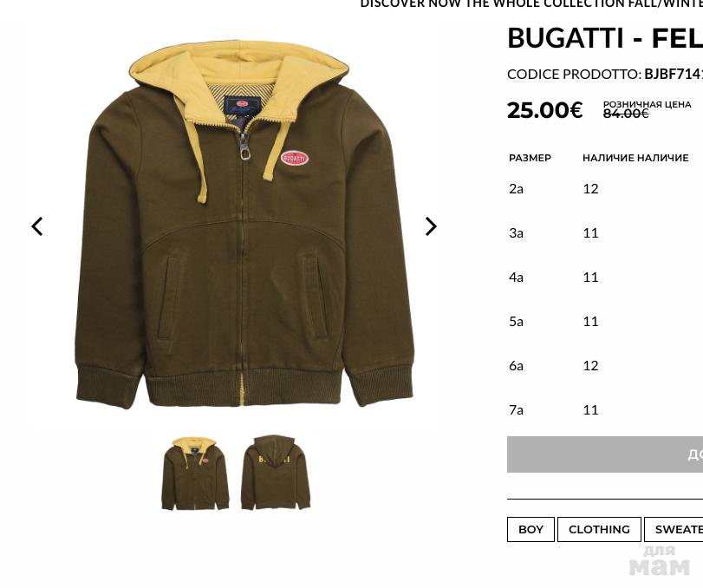703x588 pixels.
Task: Choose size 4a row
Action: (605, 278)
